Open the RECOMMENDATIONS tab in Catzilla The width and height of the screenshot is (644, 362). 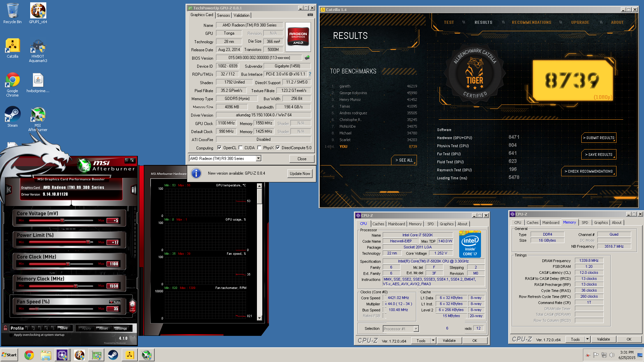[x=531, y=22]
